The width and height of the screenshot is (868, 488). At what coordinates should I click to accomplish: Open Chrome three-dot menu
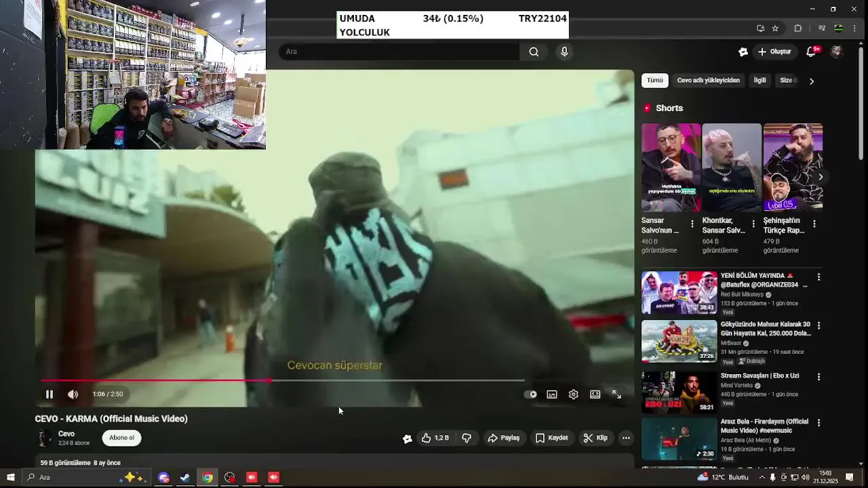(x=855, y=28)
